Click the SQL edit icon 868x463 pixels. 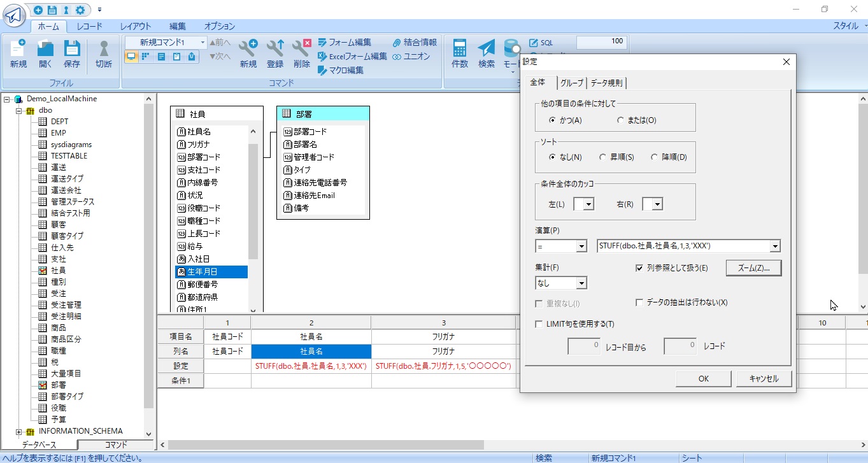tap(541, 43)
